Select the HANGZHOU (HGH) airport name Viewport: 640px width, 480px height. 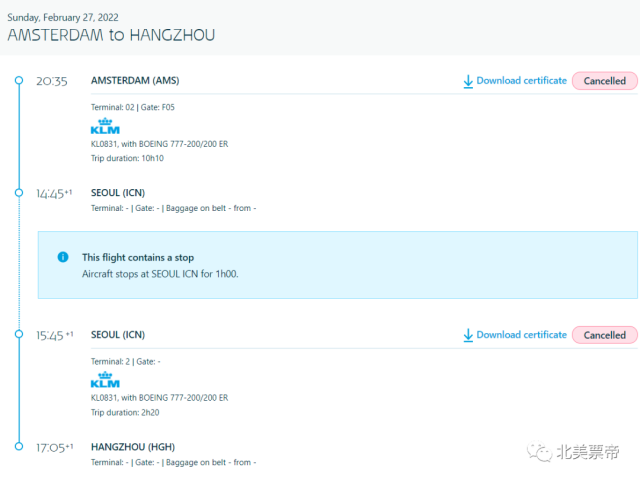133,446
